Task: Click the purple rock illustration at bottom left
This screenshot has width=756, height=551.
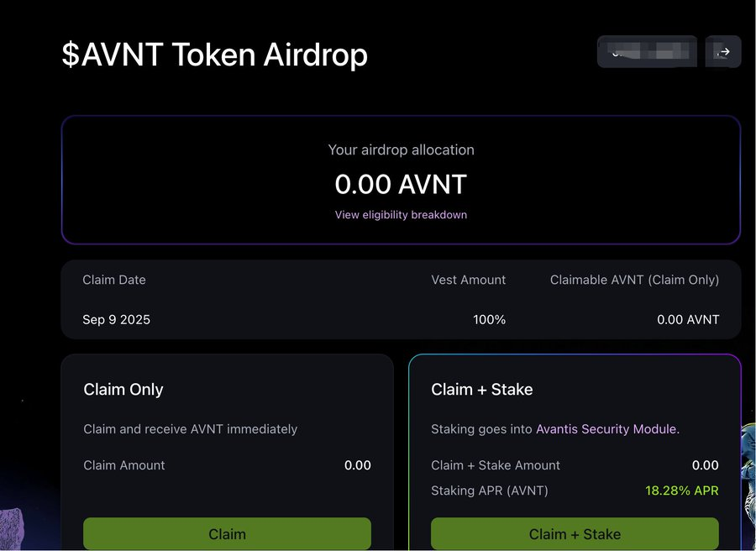Action: tap(12, 529)
